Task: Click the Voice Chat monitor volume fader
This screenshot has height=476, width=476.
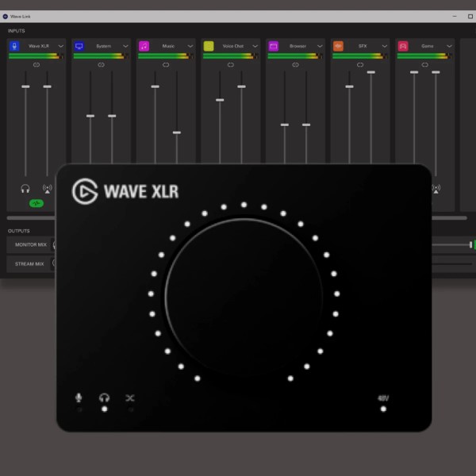Action: point(220,100)
